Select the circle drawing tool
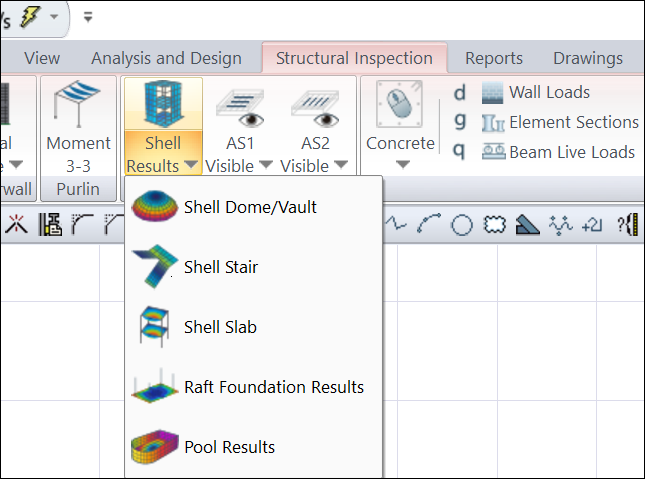 pos(461,225)
